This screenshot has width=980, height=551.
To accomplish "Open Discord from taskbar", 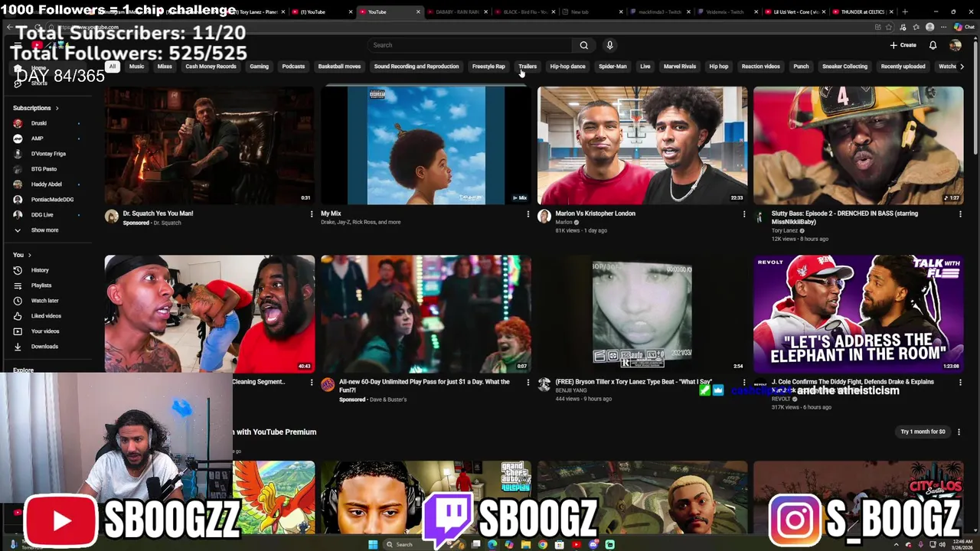I will tap(593, 544).
